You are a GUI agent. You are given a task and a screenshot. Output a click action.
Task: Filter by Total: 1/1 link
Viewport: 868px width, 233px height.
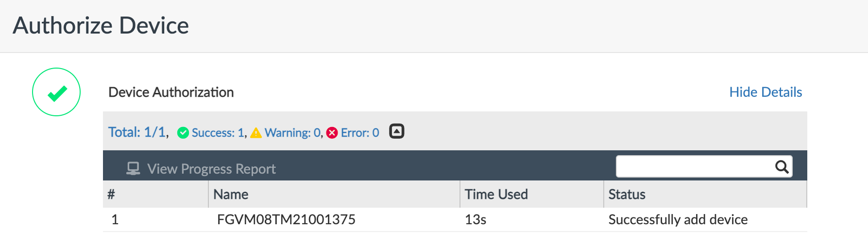tap(137, 132)
